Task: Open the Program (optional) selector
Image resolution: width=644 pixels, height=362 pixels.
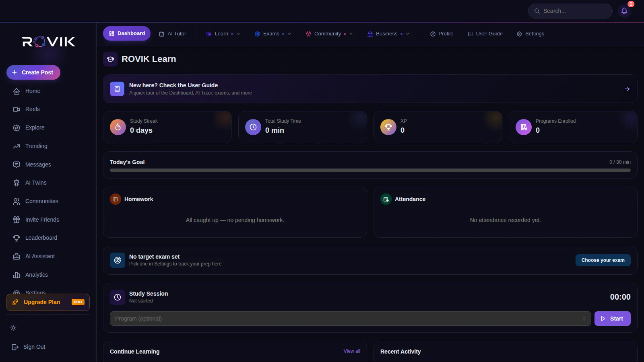Action: 350,319
